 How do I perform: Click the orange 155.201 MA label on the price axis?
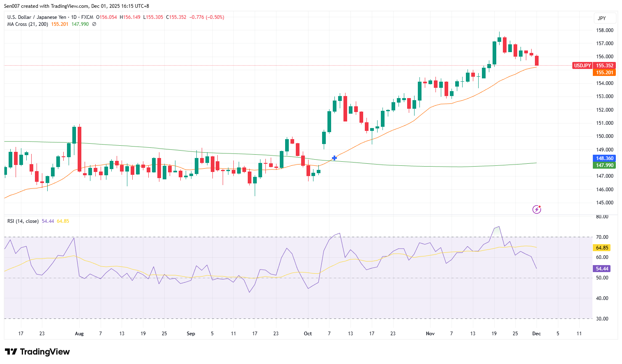click(x=605, y=71)
